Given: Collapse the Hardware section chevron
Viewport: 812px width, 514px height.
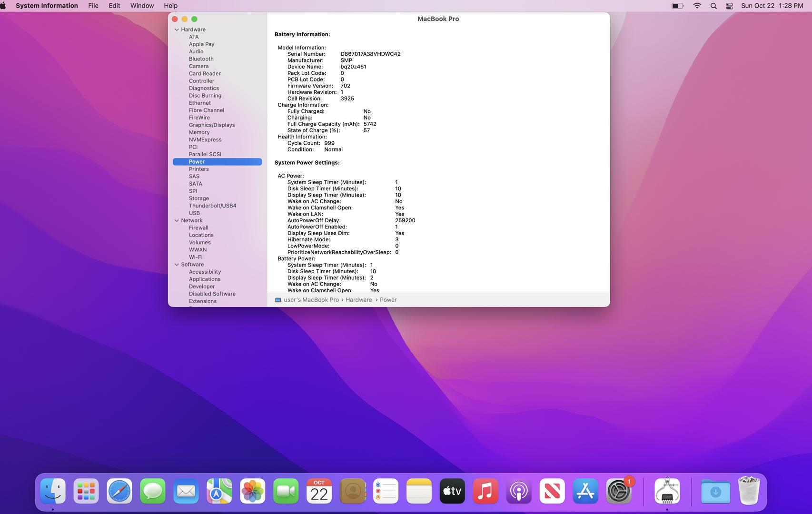Looking at the screenshot, I should coord(177,30).
